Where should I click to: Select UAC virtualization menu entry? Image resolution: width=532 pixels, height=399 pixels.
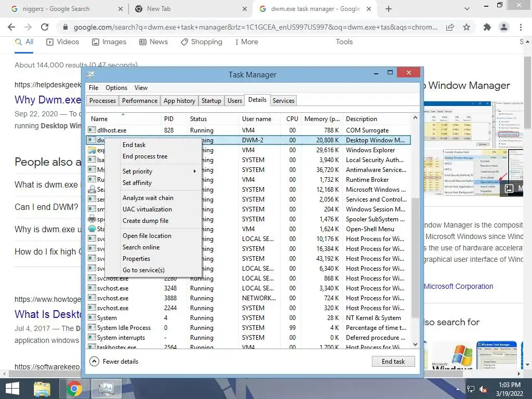pyautogui.click(x=153, y=209)
